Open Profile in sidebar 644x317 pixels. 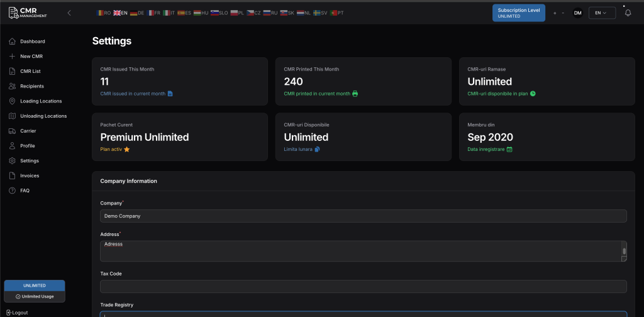tap(28, 146)
